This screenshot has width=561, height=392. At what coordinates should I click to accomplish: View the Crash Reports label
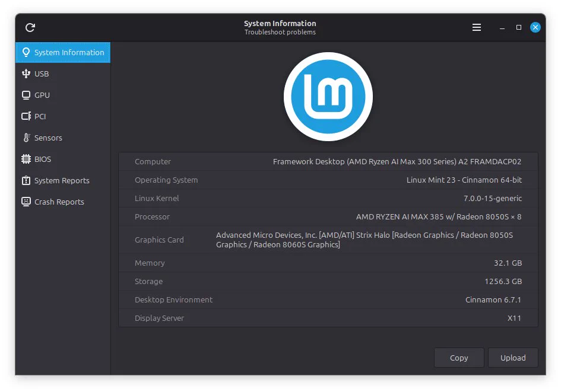(59, 202)
